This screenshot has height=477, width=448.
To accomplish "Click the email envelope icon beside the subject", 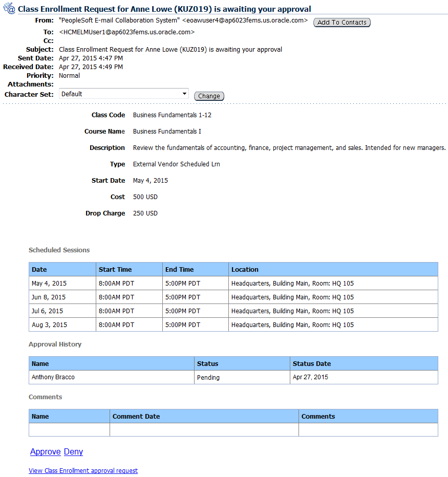I will [9, 8].
